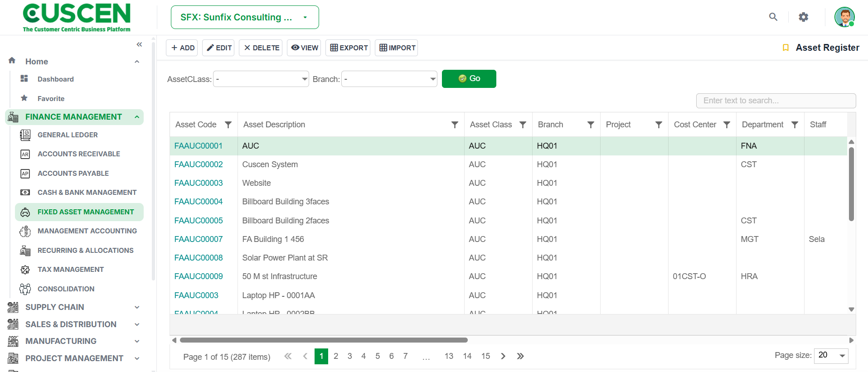Viewport: 868px width, 372px height.
Task: Click the Branch column filter icon
Action: click(591, 125)
